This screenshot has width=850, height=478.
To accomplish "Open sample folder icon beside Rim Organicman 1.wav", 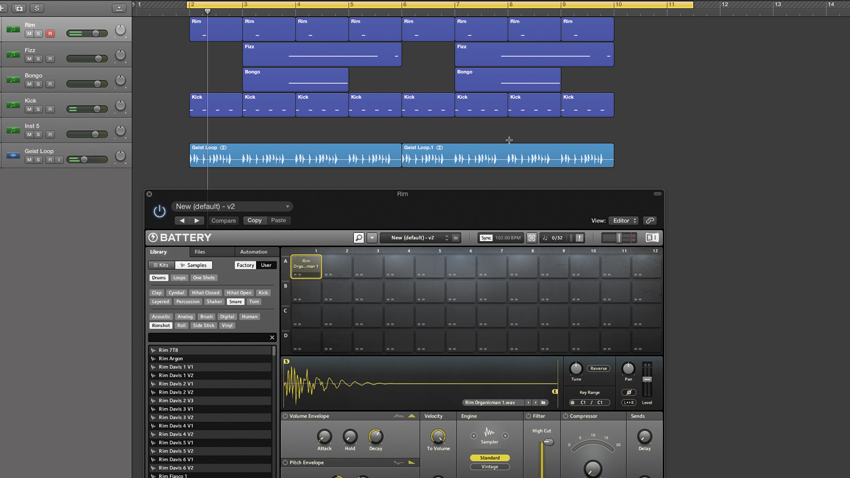I will [x=543, y=403].
